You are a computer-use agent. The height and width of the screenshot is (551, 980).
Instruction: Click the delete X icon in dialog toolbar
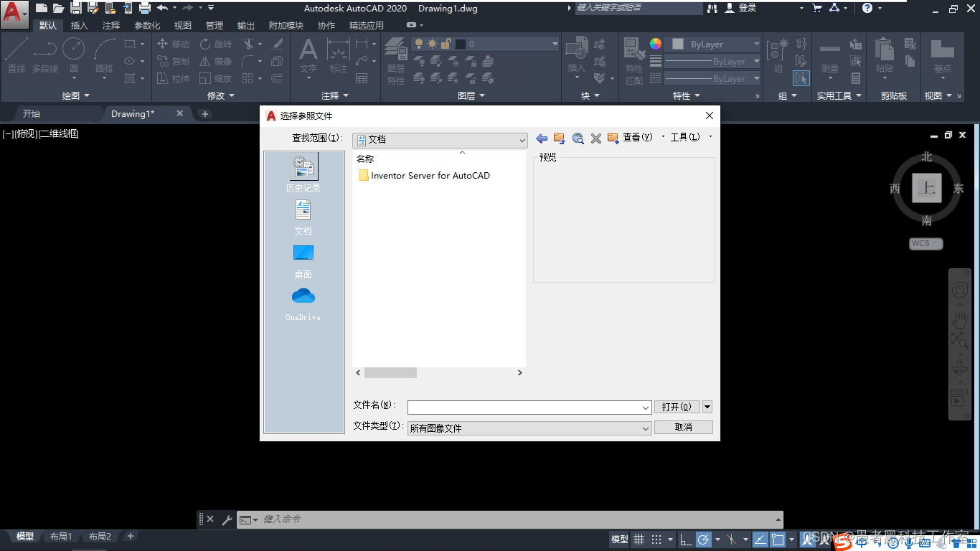(x=595, y=138)
